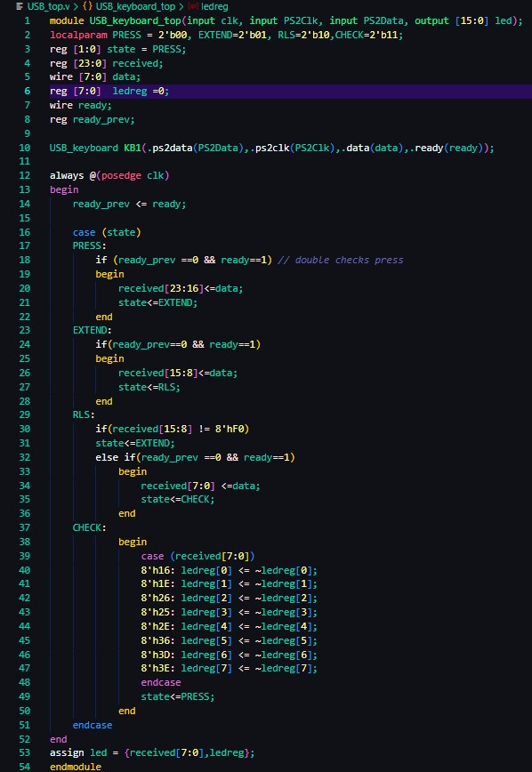Click 'reg ready_prev;' declaration
This screenshot has height=772, width=532.
point(93,119)
